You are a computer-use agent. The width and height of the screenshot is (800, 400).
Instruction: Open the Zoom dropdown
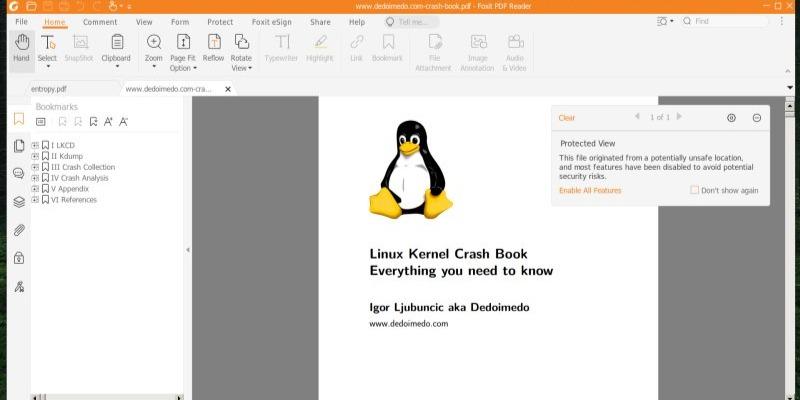pos(153,59)
